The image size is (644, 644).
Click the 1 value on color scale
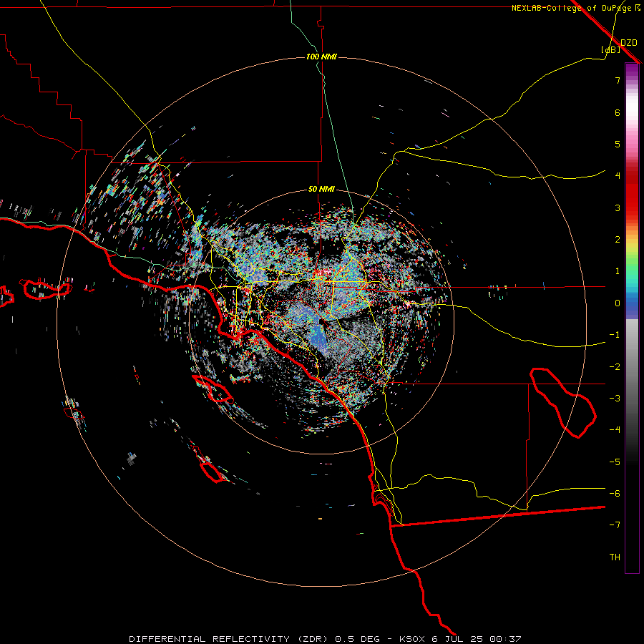[x=618, y=271]
